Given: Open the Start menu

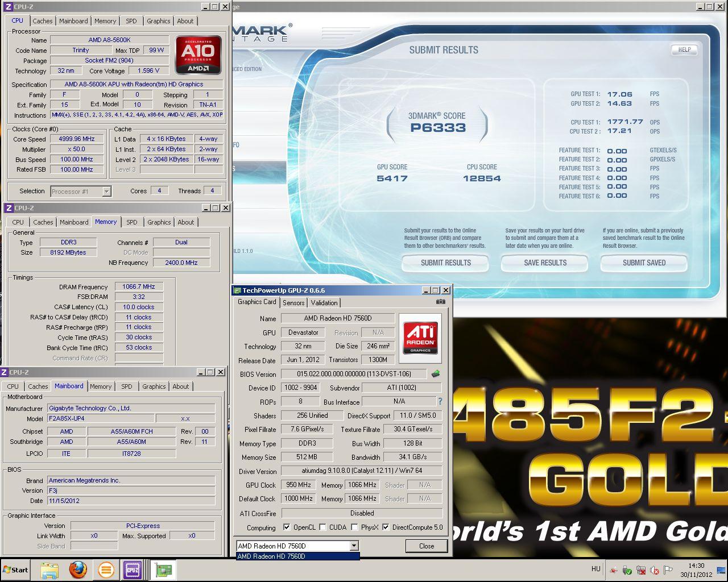Looking at the screenshot, I should pos(15,569).
